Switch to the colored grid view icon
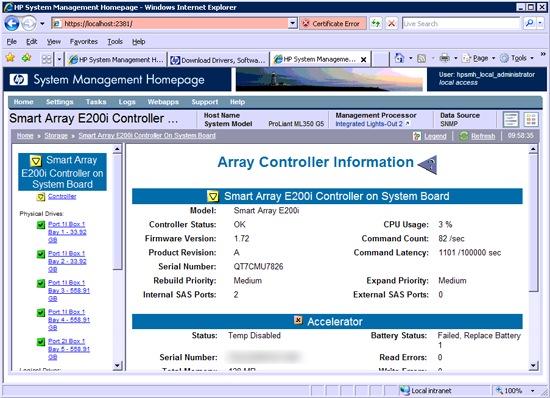This screenshot has height=398, width=550. [531, 120]
